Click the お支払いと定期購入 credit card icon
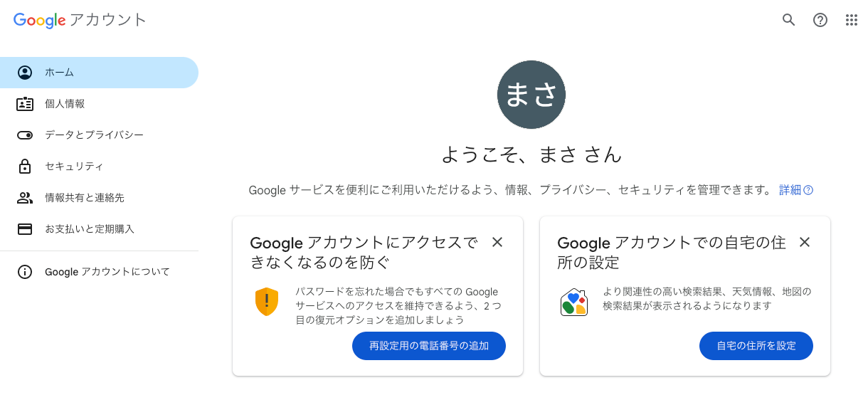Screen dimensions: 868x395 point(25,229)
